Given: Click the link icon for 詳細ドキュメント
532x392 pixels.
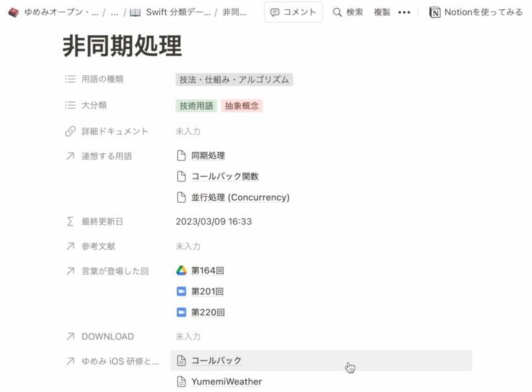Looking at the screenshot, I should click(x=70, y=131).
